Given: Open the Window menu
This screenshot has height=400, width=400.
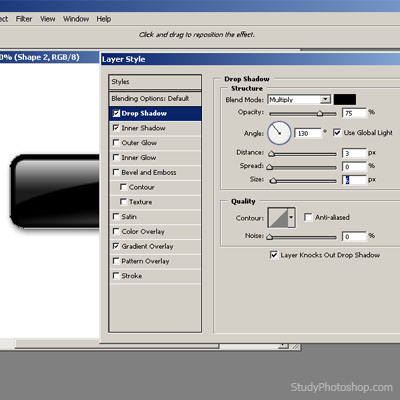Looking at the screenshot, I should 76,19.
